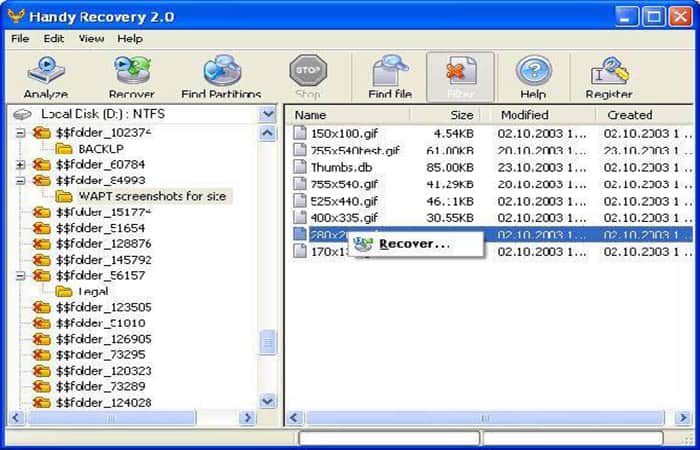
Task: Click the Register toolbar icon
Action: (609, 71)
